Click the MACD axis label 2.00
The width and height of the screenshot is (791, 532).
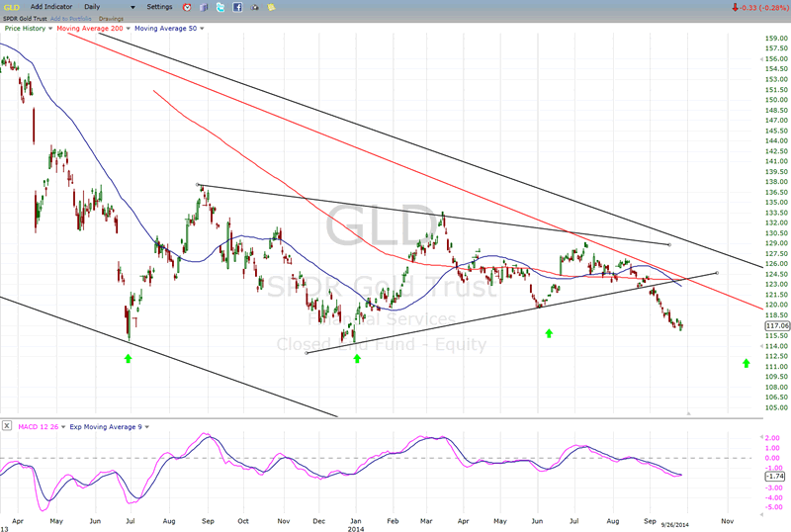(773, 438)
